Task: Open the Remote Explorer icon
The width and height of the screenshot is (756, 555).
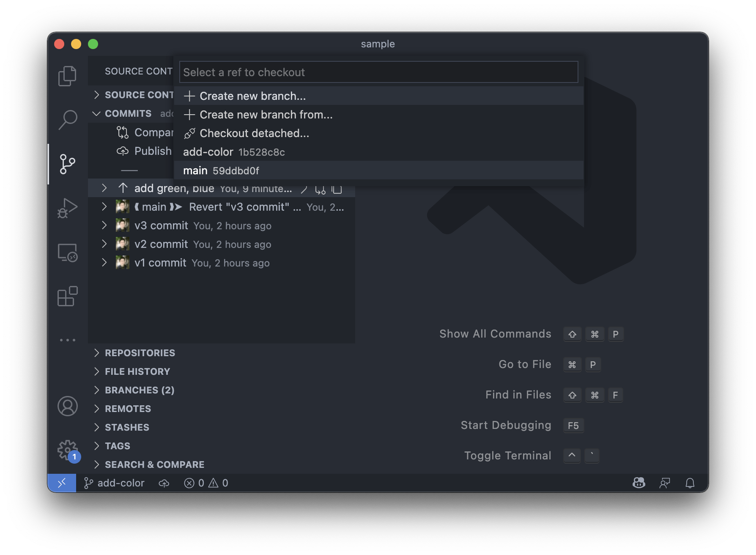Action: pyautogui.click(x=67, y=253)
